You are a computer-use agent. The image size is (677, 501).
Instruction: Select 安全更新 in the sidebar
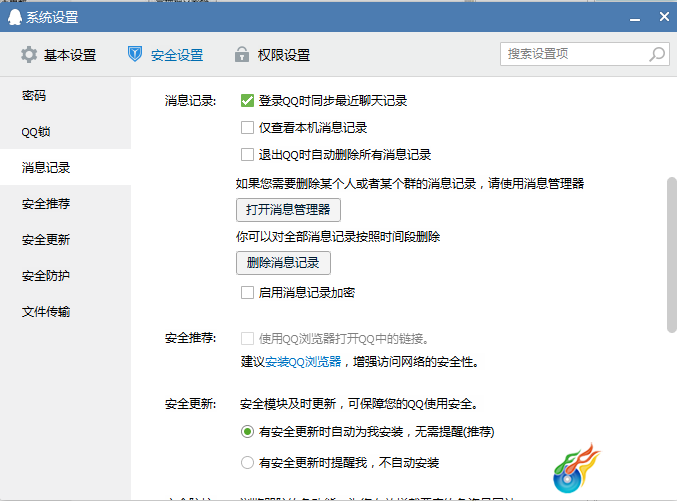click(65, 239)
